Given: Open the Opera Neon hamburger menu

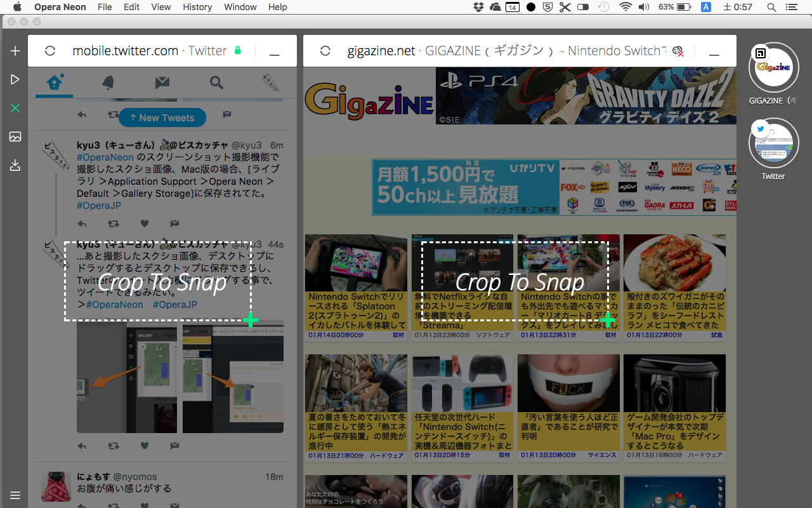Looking at the screenshot, I should (15, 495).
